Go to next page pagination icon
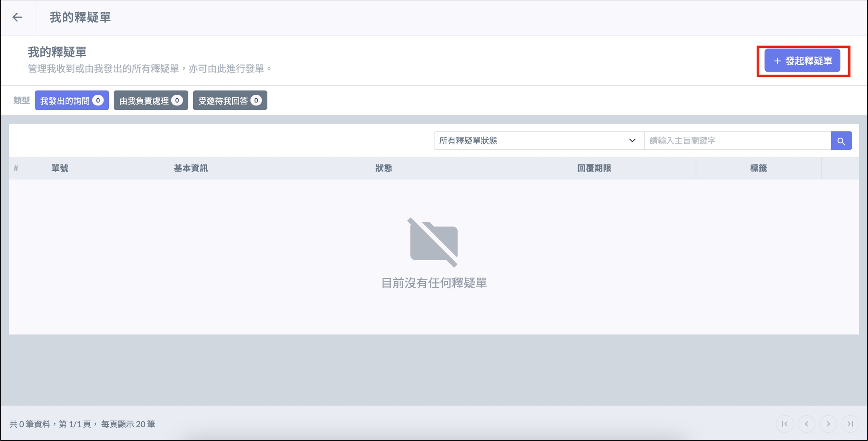The image size is (868, 441). [x=828, y=424]
